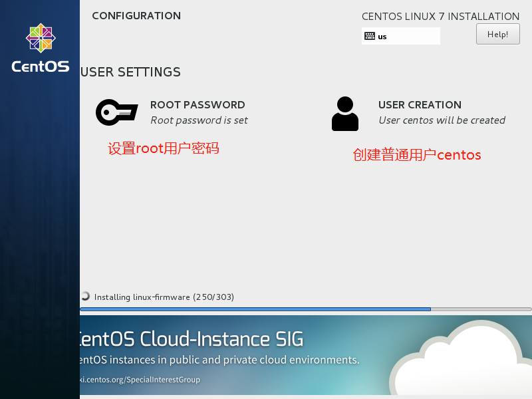Click the person silhouette user creation icon
The width and height of the screenshot is (532, 399).
[344, 114]
